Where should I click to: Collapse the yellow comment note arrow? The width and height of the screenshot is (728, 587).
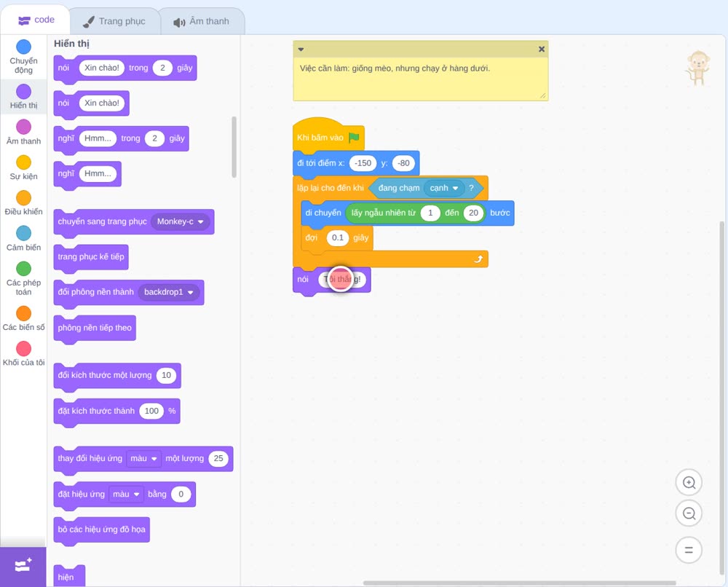point(301,50)
